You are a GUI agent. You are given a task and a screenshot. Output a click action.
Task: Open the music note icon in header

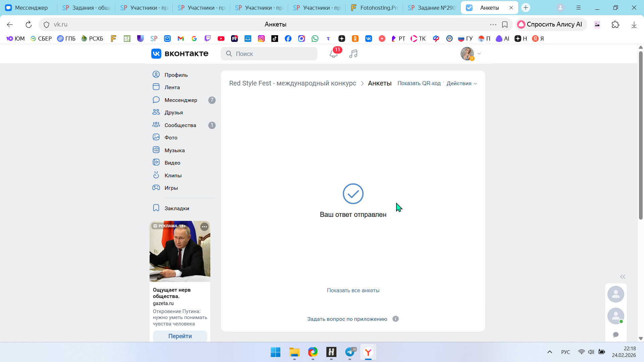coord(353,54)
